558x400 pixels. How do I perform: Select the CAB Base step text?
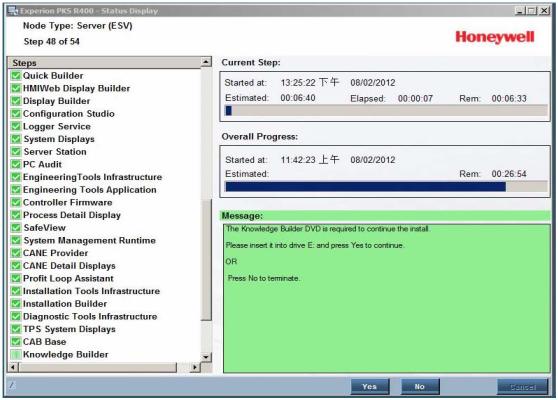[x=44, y=342]
